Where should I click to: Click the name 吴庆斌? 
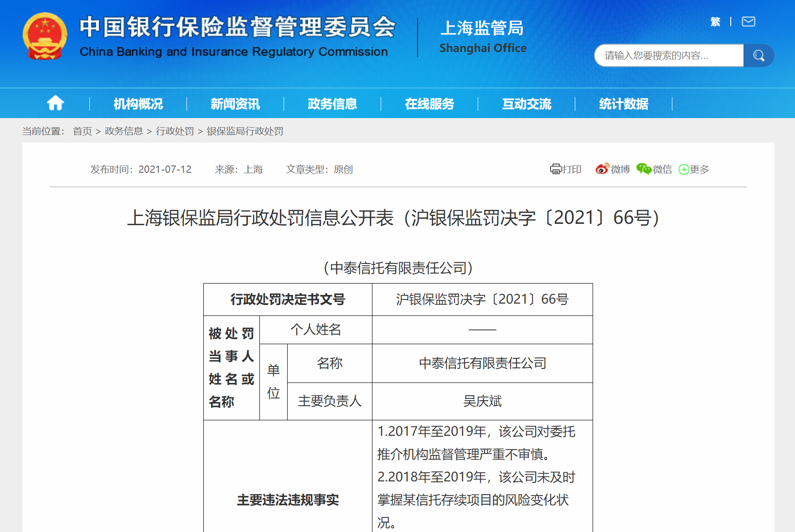point(482,401)
